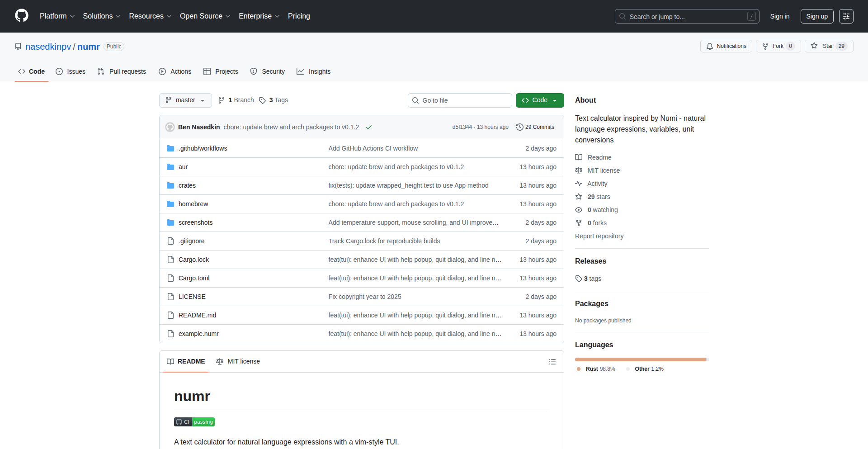This screenshot has width=868, height=449.
Task: Open the 29 Commits history
Action: (x=535, y=127)
